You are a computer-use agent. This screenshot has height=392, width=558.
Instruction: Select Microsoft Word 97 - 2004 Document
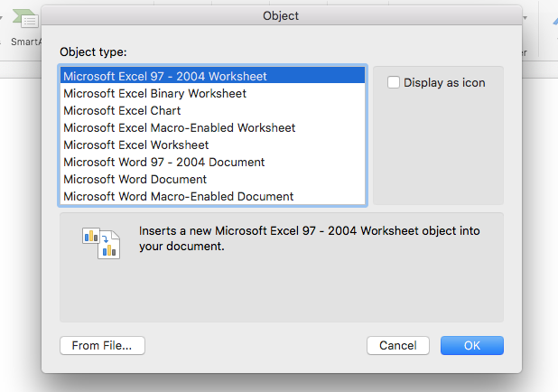[212, 162]
